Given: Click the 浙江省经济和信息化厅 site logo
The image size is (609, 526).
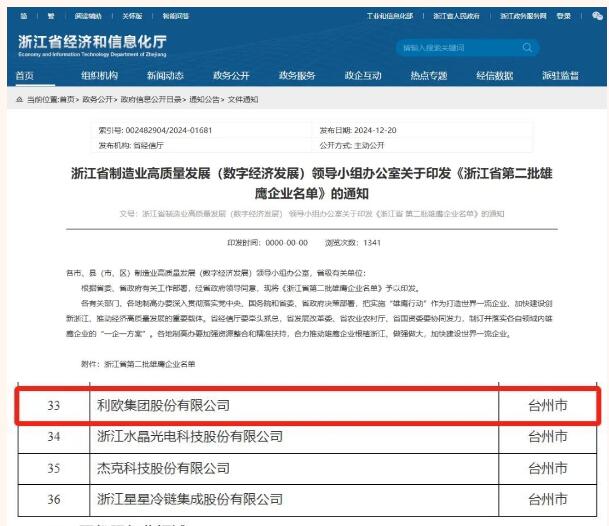Looking at the screenshot, I should [92, 45].
